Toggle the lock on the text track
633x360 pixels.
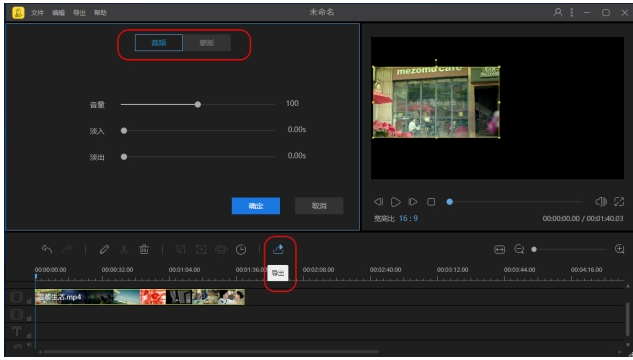(x=29, y=335)
